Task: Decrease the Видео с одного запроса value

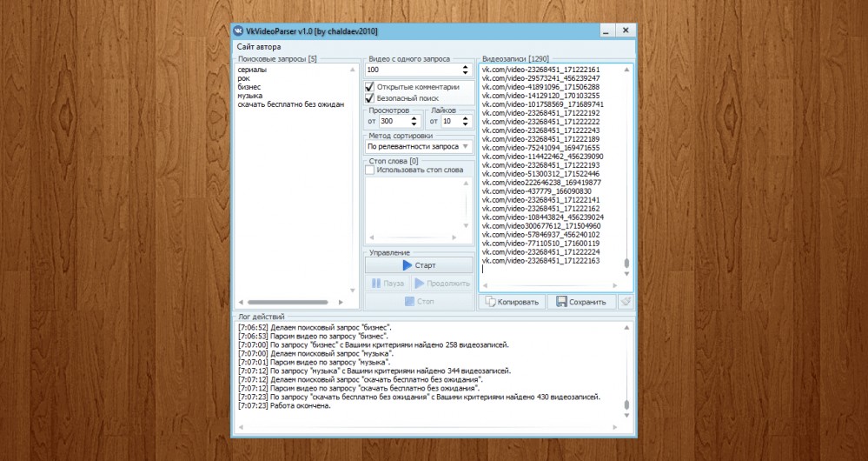Action: click(x=465, y=72)
